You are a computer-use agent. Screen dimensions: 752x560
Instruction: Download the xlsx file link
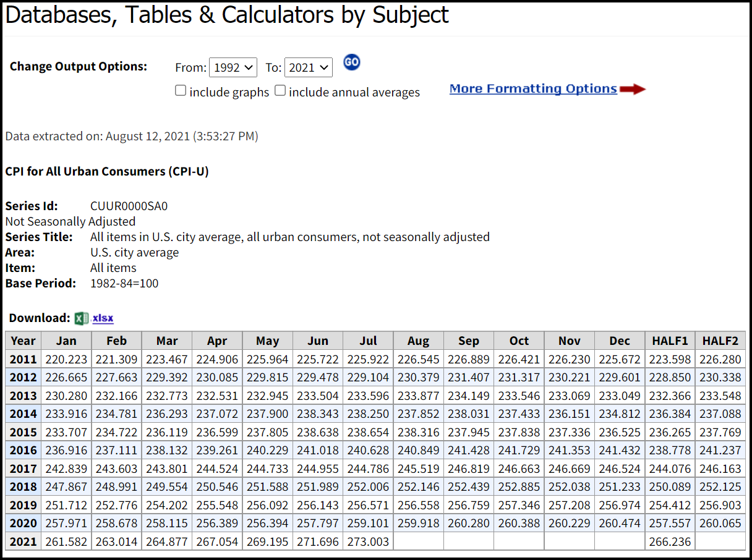click(x=103, y=318)
